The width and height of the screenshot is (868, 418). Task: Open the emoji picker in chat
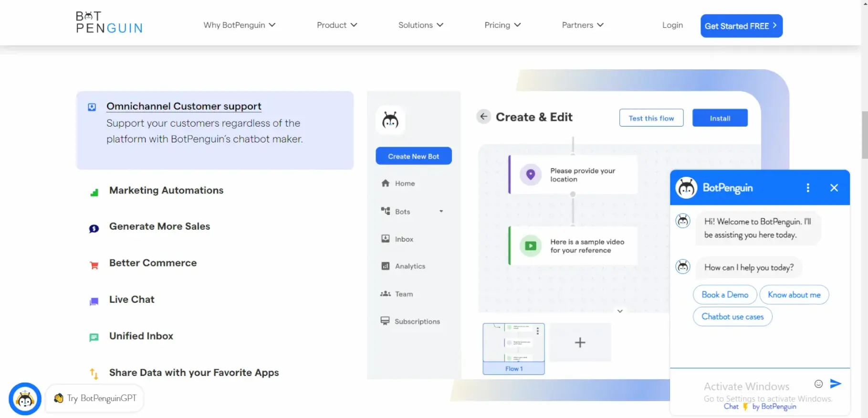point(818,384)
